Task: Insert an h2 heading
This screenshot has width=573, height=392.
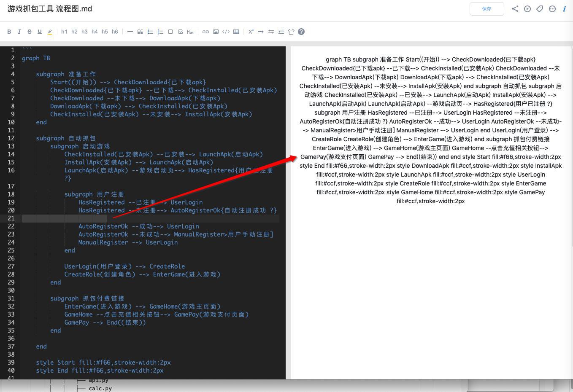Action: [x=74, y=32]
